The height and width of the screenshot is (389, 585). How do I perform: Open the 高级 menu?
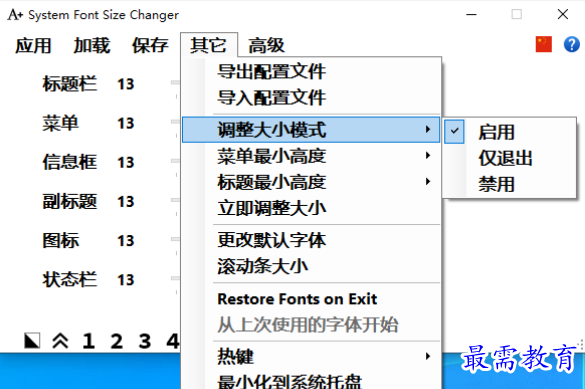point(266,46)
